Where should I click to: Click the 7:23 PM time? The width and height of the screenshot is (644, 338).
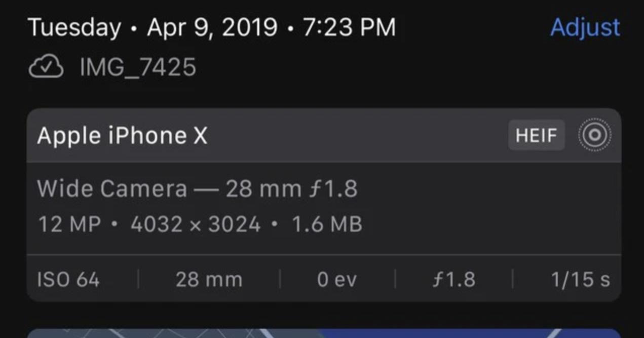349,27
